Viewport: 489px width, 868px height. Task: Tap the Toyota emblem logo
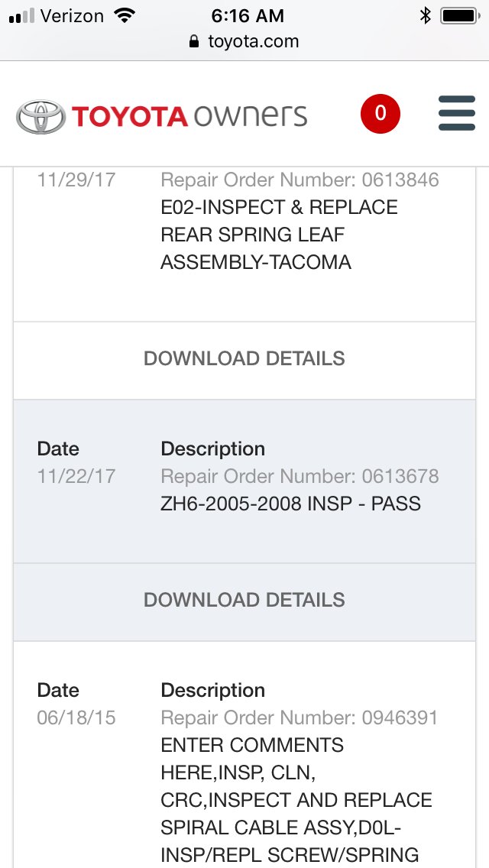(x=40, y=116)
